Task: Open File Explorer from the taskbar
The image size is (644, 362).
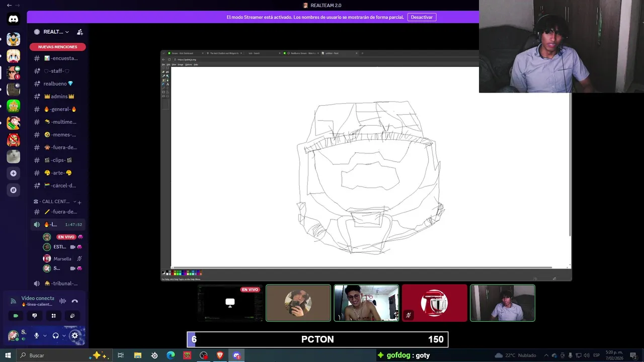Action: 137,355
